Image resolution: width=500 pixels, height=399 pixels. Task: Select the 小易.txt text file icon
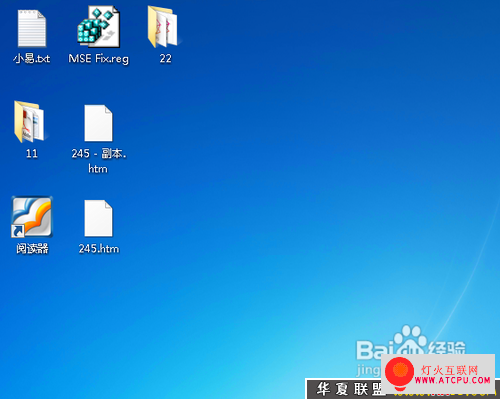pos(32,28)
